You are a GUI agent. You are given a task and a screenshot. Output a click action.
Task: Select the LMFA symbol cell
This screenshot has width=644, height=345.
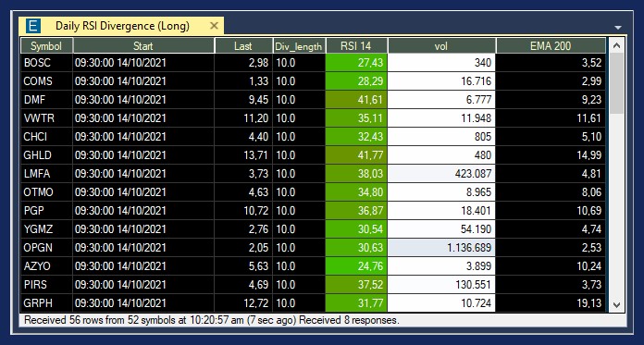click(47, 173)
